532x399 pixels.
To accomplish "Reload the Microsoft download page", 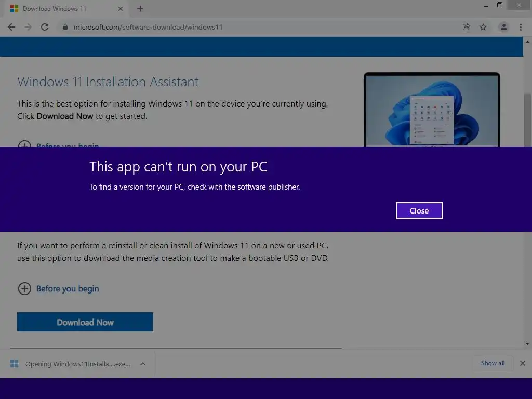I will coord(45,27).
